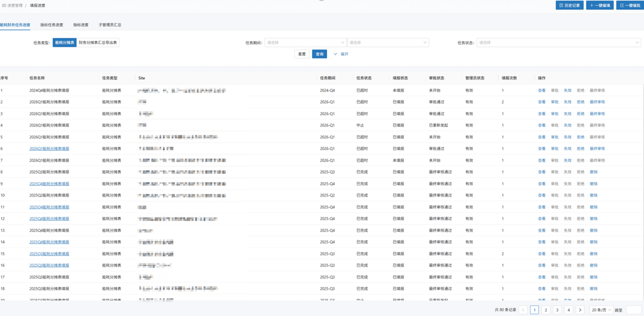
Task: Click the 一键催批 approval reminder button
Action: click(630, 5)
